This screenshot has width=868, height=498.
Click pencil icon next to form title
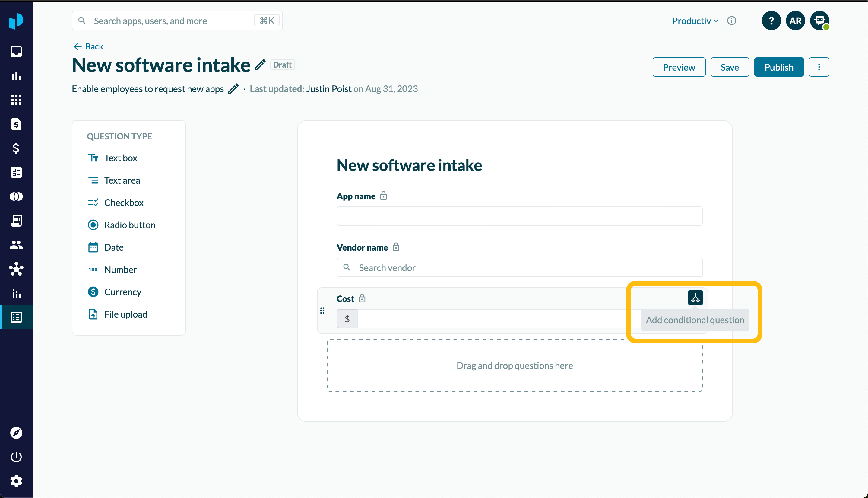[260, 65]
